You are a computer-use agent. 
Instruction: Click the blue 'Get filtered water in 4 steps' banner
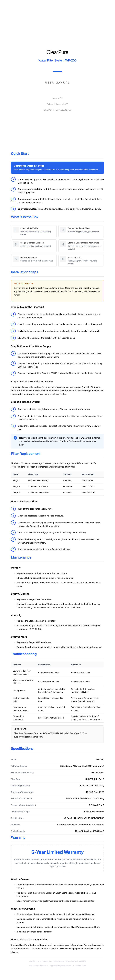57,168
